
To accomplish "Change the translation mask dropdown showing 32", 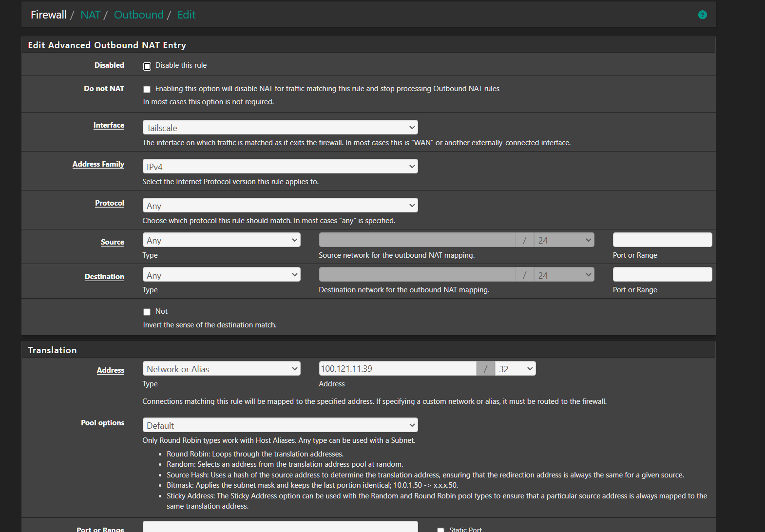I will tap(516, 369).
